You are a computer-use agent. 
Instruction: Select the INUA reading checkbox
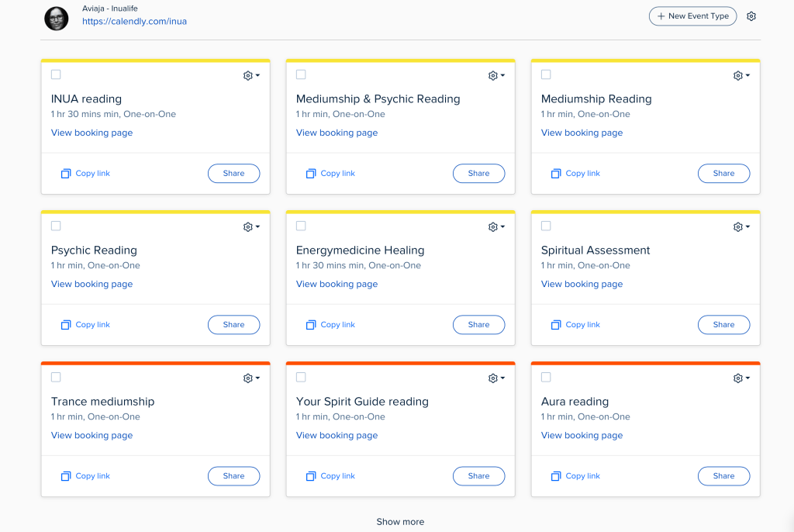(56, 74)
